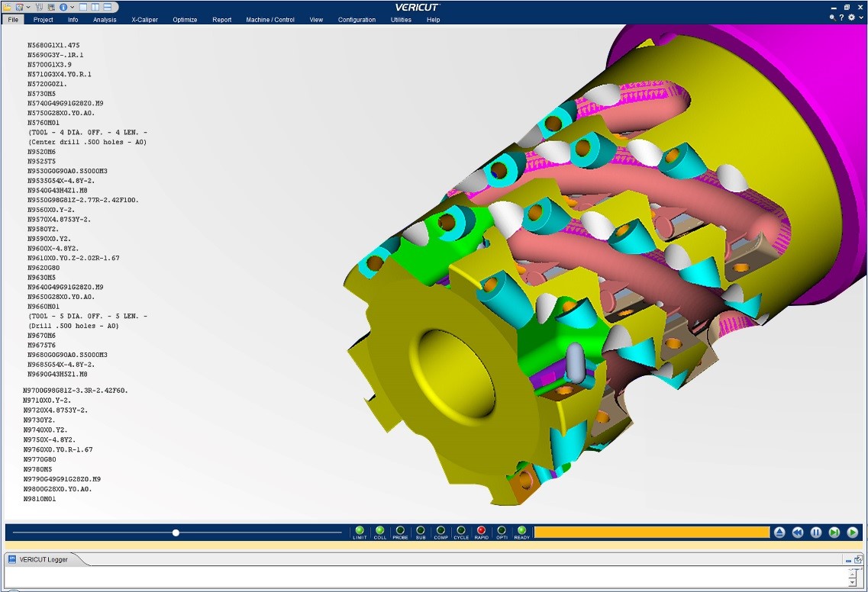The height and width of the screenshot is (592, 868).
Task: Open the X-Caliper menu
Action: (x=144, y=19)
